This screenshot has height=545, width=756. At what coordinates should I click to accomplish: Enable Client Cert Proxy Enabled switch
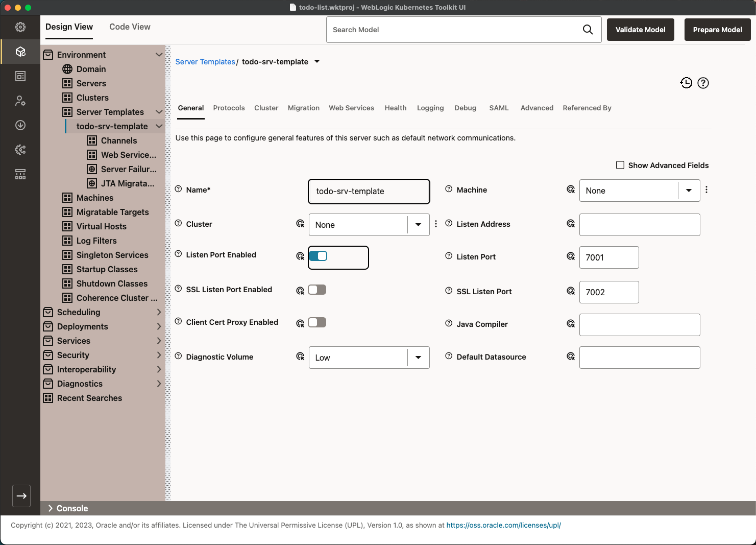tap(317, 322)
